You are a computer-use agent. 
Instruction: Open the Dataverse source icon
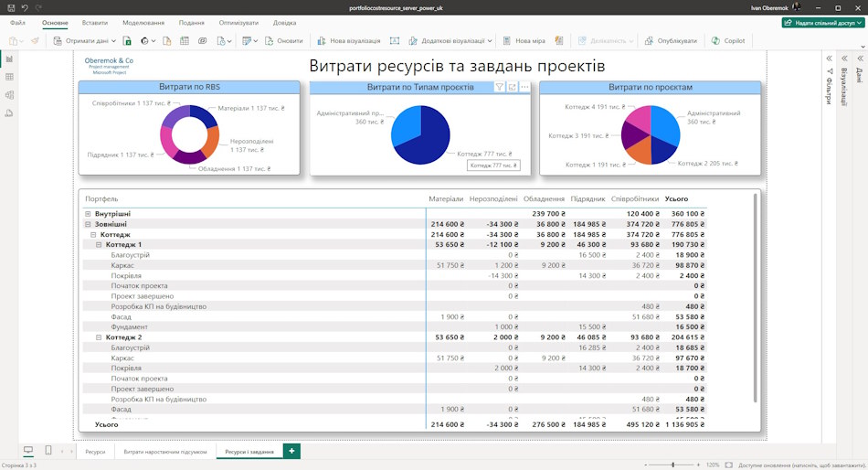coord(203,40)
